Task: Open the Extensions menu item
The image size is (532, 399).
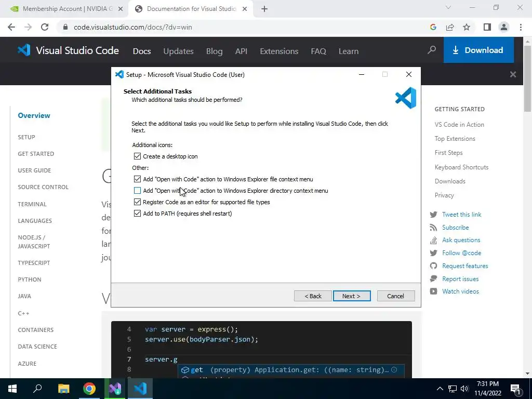Action: click(x=279, y=51)
